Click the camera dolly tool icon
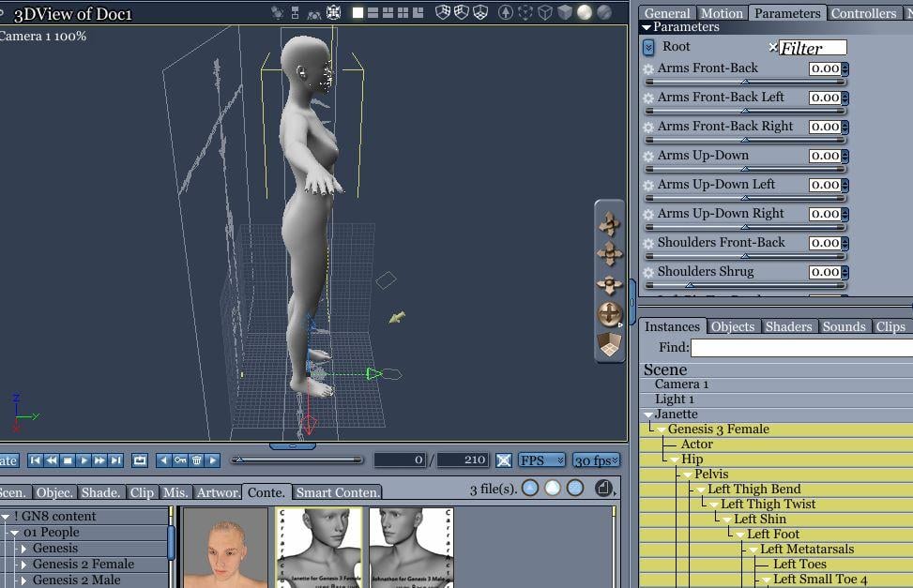 [610, 283]
